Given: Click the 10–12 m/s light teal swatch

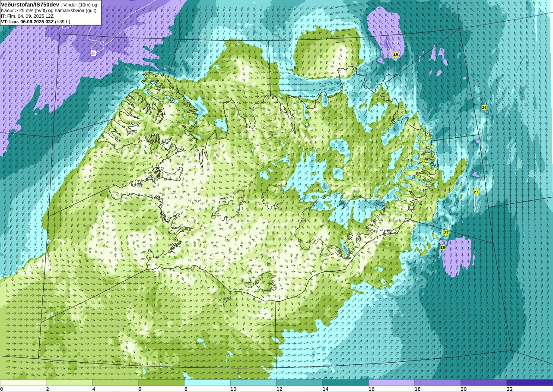Looking at the screenshot, I should (x=254, y=383).
